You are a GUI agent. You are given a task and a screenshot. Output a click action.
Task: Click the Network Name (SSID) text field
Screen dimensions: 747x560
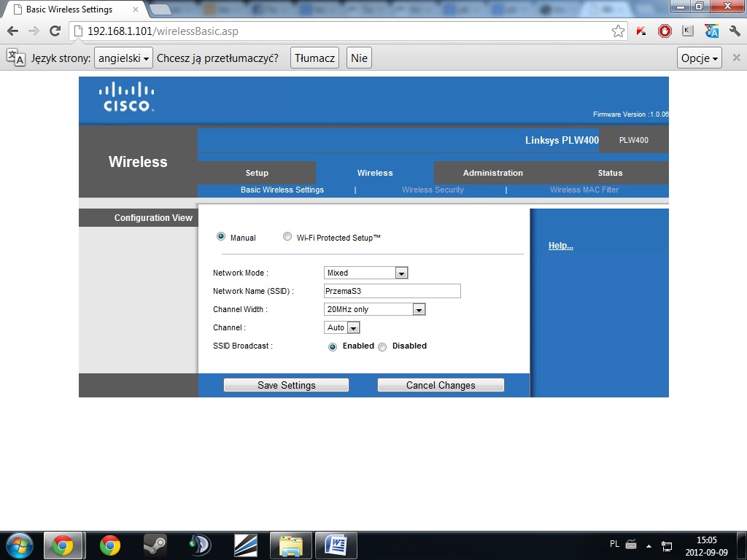click(x=392, y=291)
